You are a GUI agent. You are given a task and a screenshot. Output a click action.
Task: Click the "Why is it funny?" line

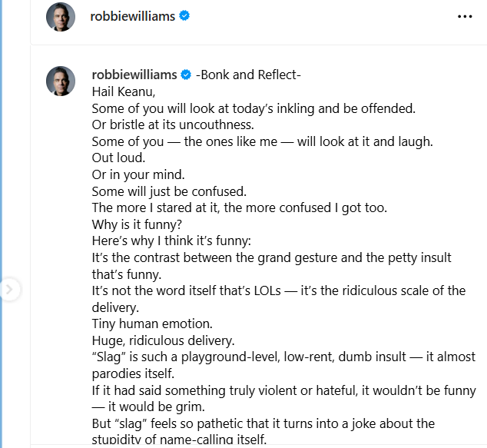tap(137, 224)
